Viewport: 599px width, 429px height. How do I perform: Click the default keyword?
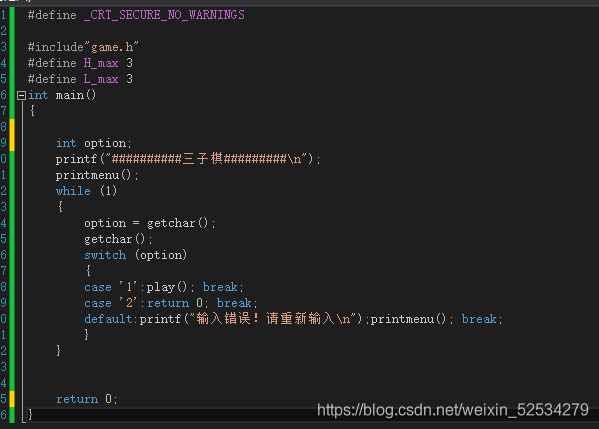pyautogui.click(x=108, y=319)
